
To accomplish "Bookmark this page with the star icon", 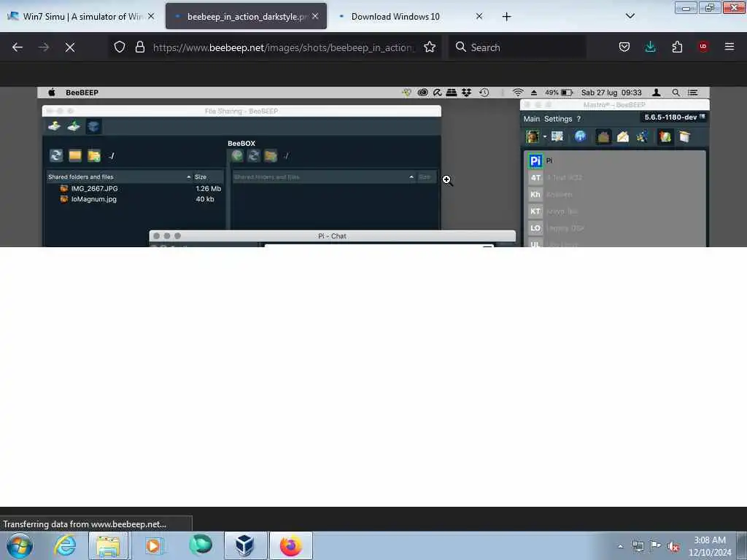I will click(430, 47).
